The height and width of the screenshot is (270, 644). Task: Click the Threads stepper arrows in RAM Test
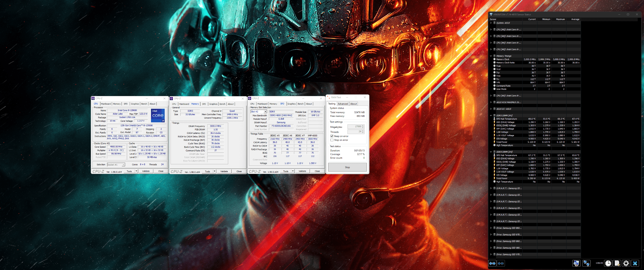[x=363, y=132]
